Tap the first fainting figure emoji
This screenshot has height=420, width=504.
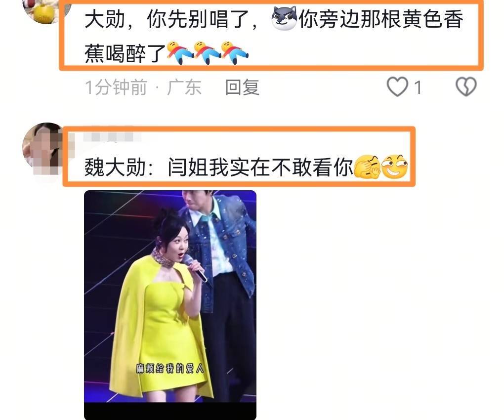tap(180, 52)
